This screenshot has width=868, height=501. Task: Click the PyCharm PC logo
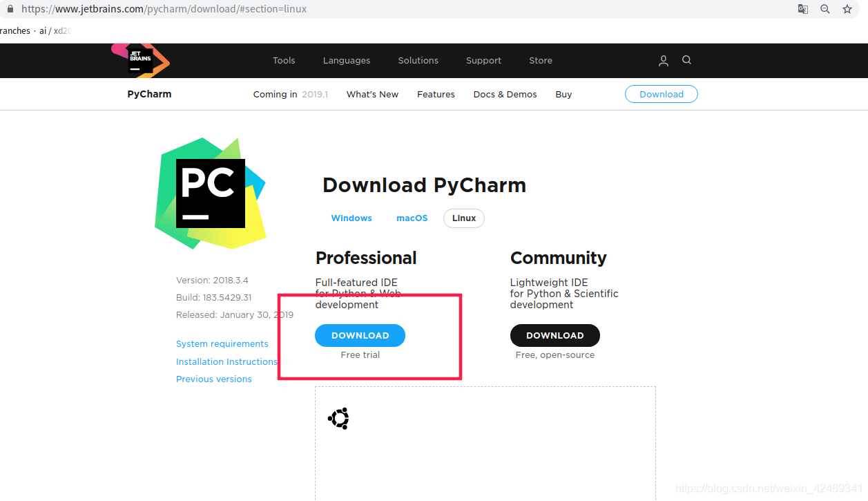tap(211, 193)
